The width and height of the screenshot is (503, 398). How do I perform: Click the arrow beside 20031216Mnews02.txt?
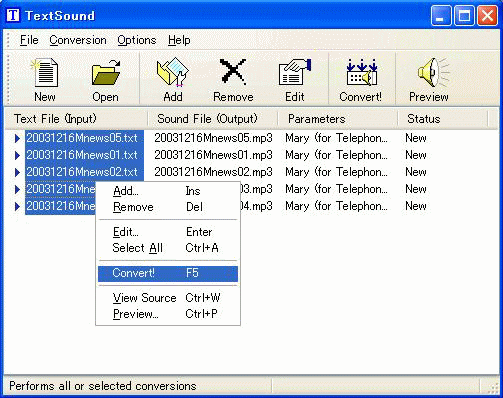[x=17, y=172]
